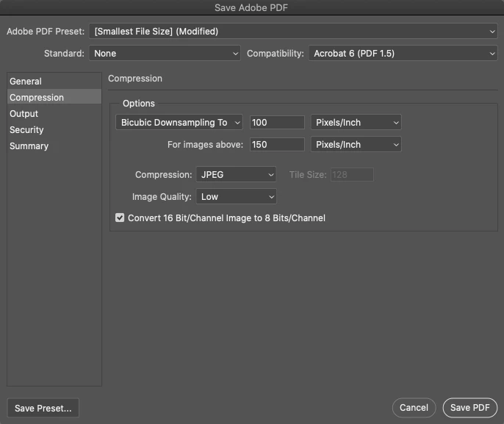Image resolution: width=504 pixels, height=424 pixels.
Task: Click the Save Preset... button
Action: coord(43,408)
